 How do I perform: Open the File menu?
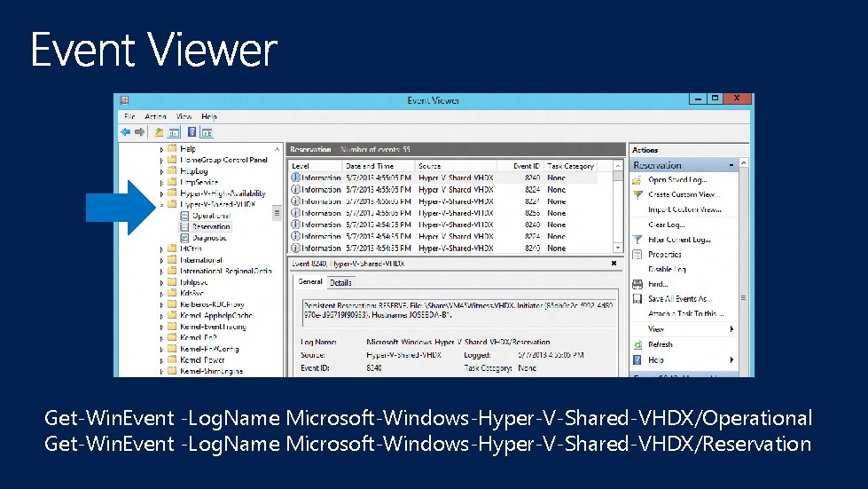click(x=129, y=116)
